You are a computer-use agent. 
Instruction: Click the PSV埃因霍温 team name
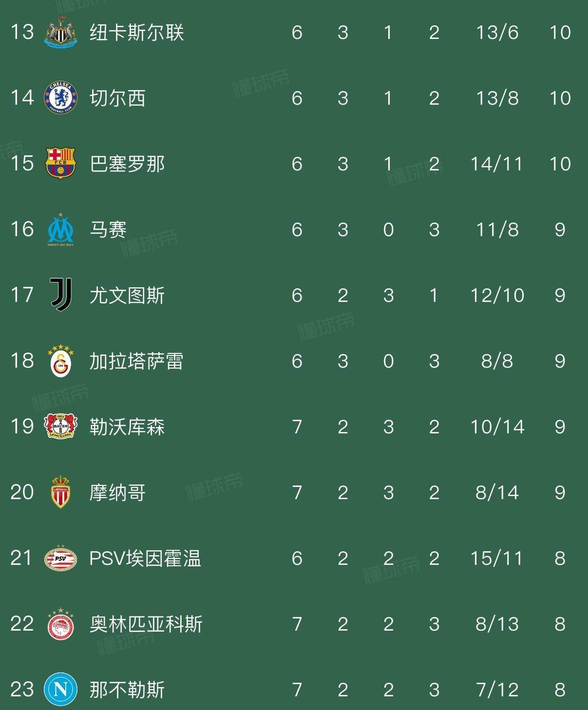click(x=145, y=559)
